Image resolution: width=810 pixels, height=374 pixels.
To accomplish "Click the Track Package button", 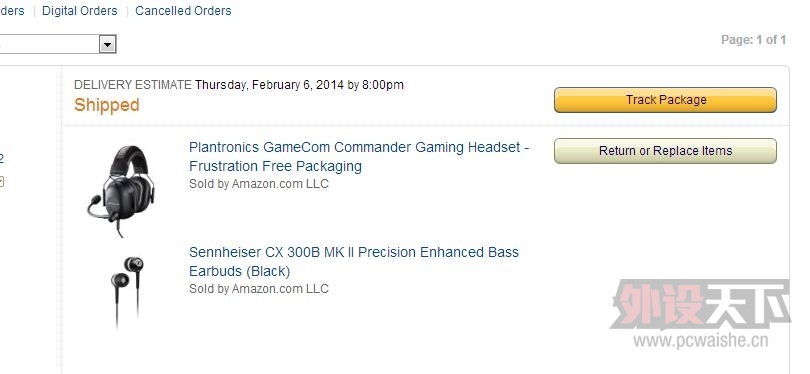I will click(665, 100).
